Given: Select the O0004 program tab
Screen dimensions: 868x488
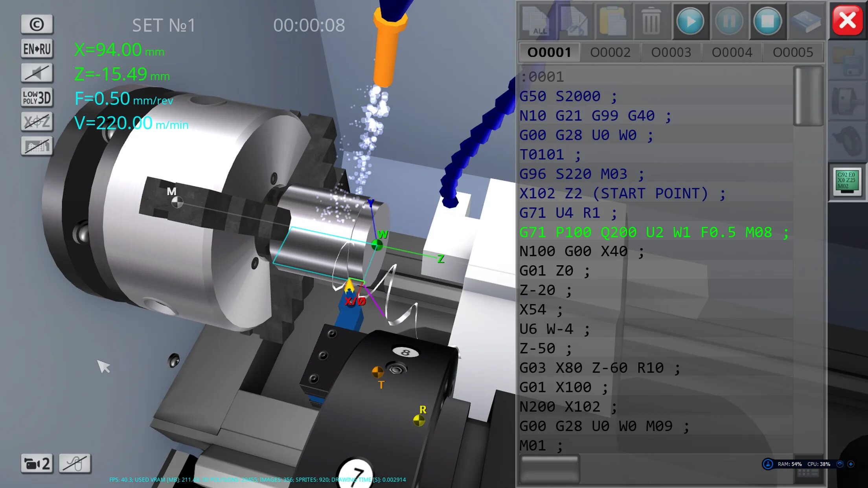Looking at the screenshot, I should click(x=732, y=52).
